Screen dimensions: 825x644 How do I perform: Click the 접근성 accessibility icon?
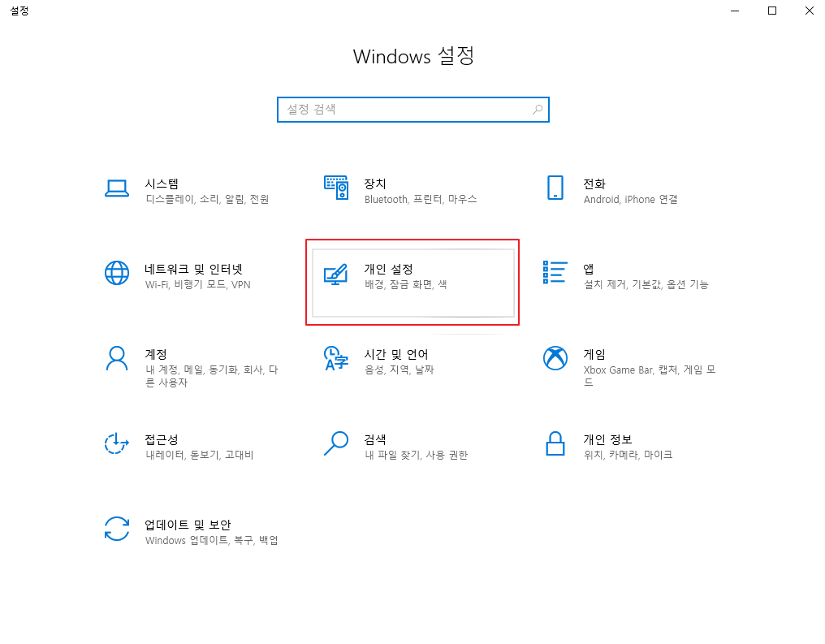pos(117,443)
